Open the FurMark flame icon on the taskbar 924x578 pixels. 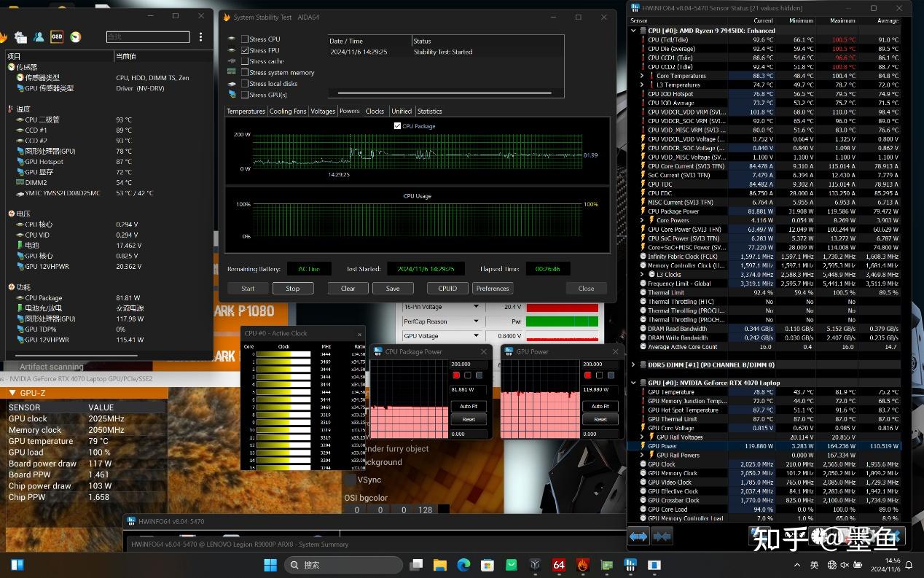(x=582, y=565)
